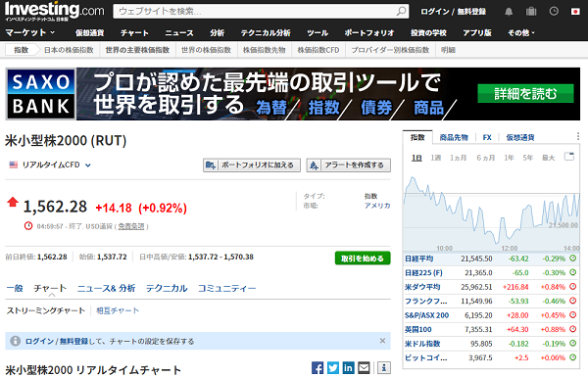The height and width of the screenshot is (377, 588).
Task: Click the clock icon in header
Action: 554,11
